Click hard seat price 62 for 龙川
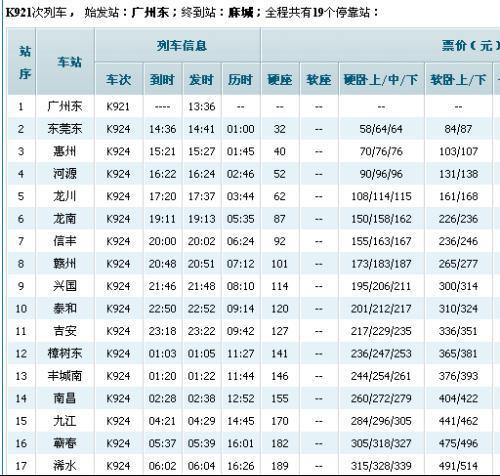The height and width of the screenshot is (476, 500). pyautogui.click(x=279, y=196)
